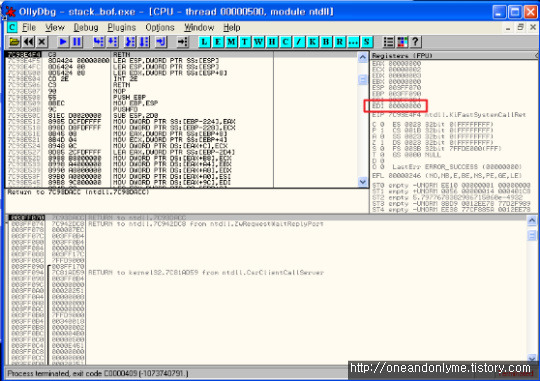The width and height of the screenshot is (540, 381).
Task: Click Execute till return icon
Action: click(x=161, y=42)
